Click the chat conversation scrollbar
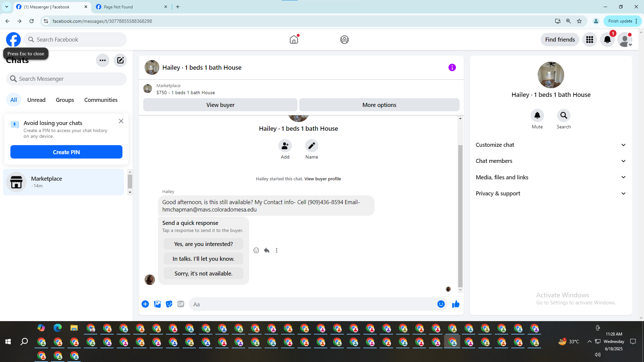 [460, 215]
